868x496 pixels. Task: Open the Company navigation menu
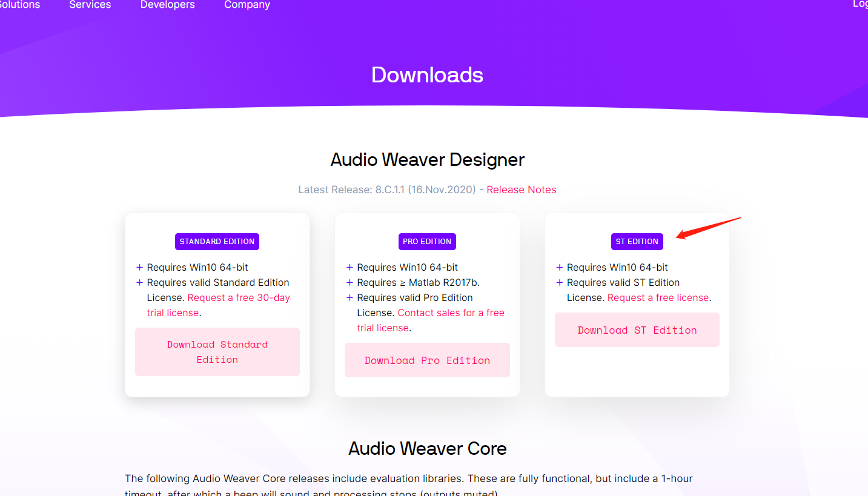point(247,5)
